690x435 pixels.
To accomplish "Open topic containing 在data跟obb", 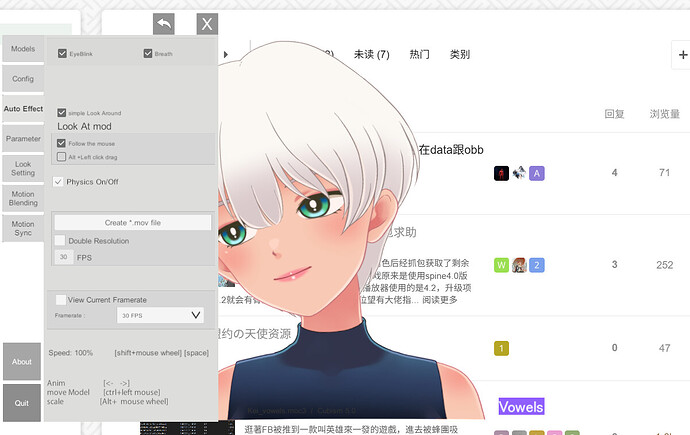I will coord(451,150).
